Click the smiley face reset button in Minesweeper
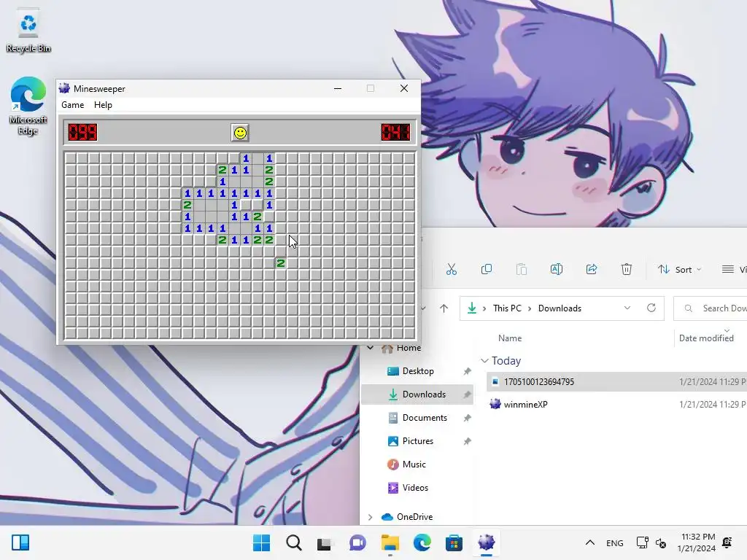 pyautogui.click(x=240, y=133)
